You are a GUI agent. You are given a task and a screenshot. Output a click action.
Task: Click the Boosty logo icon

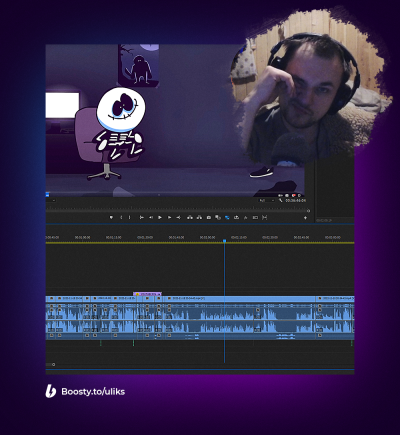pyautogui.click(x=50, y=391)
